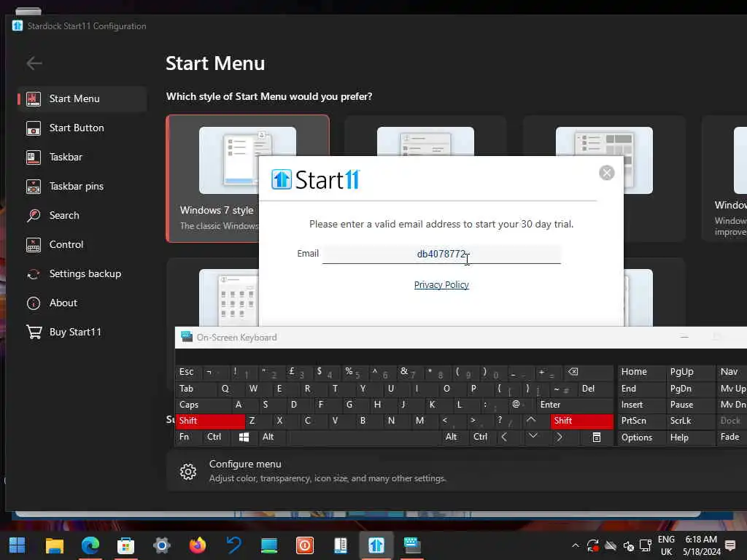Open Settings gear on the taskbar
Image resolution: width=747 pixels, height=560 pixels.
pyautogui.click(x=161, y=545)
